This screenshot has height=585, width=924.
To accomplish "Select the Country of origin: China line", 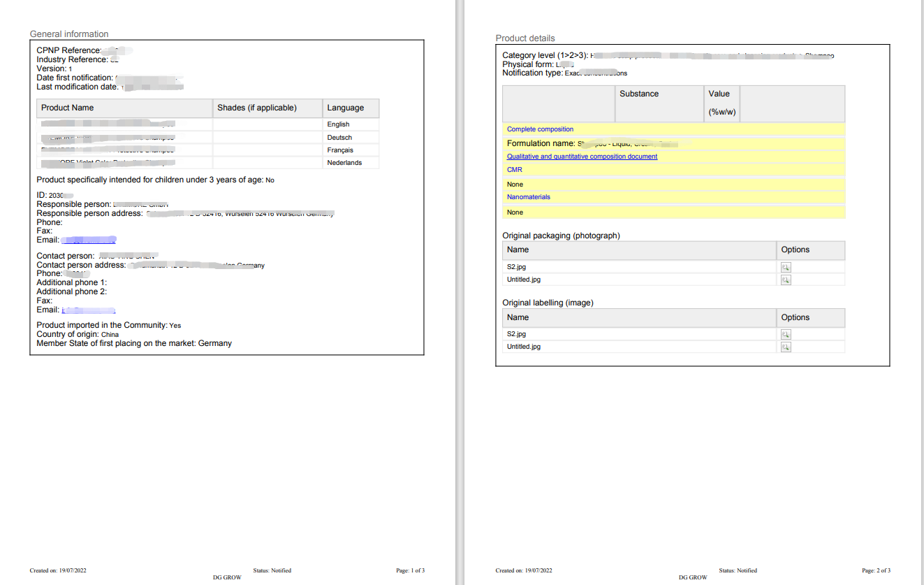I will click(78, 334).
